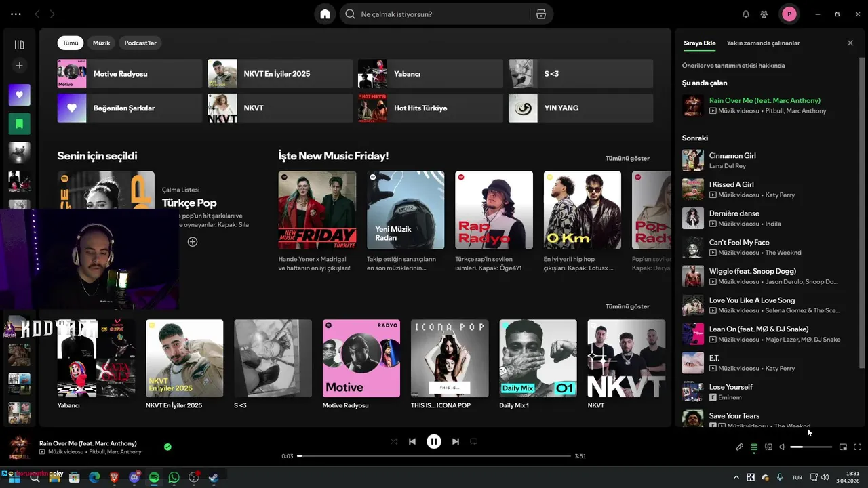Open Beğenilen Şarkılar shortcut tile

130,108
